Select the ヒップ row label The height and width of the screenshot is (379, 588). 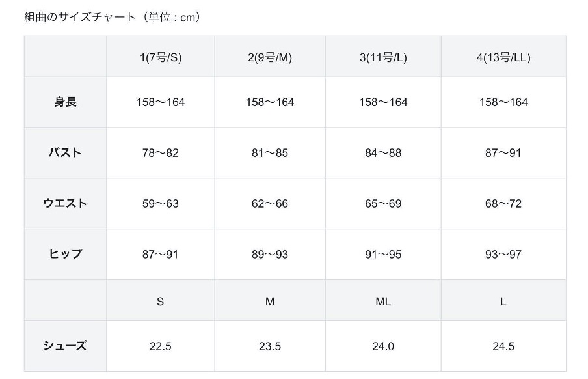click(65, 255)
